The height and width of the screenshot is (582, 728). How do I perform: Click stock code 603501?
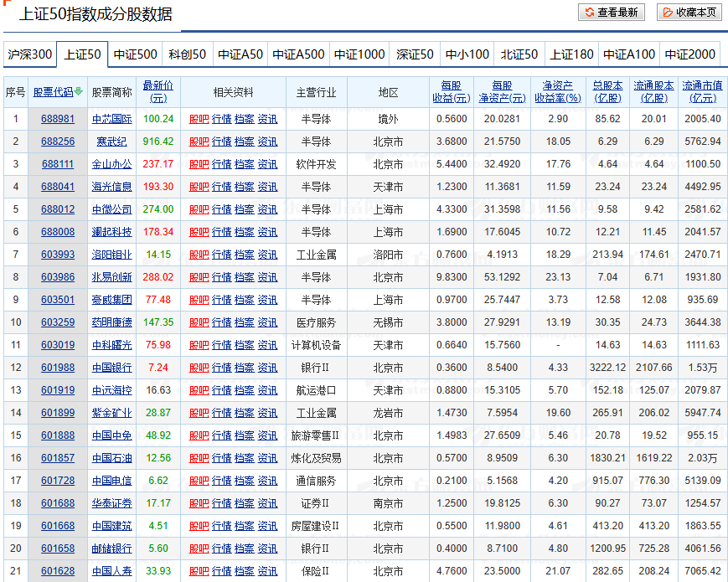click(58, 300)
